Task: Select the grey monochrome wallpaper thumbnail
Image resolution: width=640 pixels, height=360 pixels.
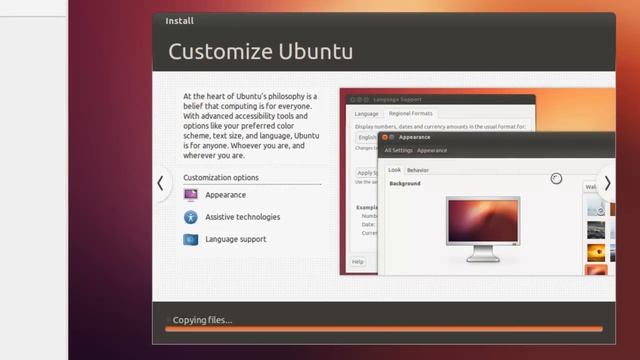Action: 596,230
